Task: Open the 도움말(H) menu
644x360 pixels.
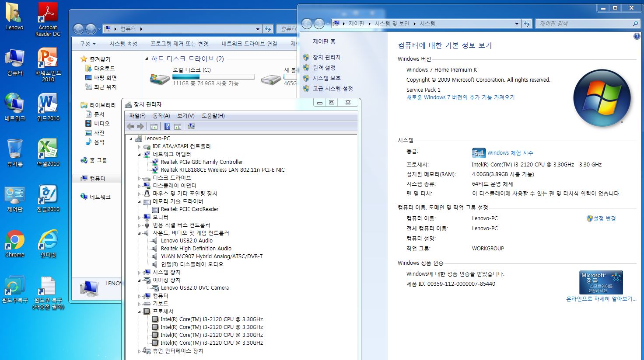Action: [213, 116]
